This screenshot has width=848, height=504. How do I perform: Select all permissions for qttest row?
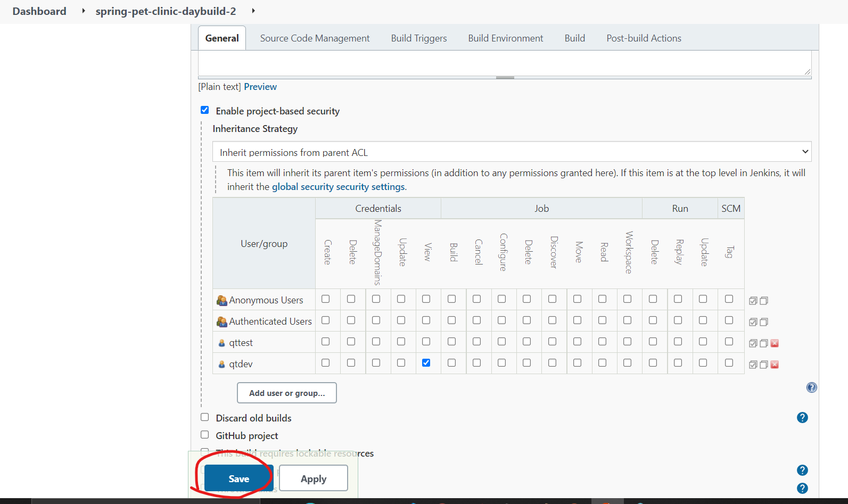(x=753, y=343)
